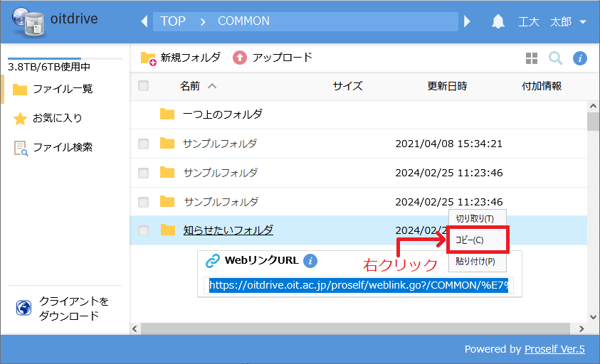The height and width of the screenshot is (364, 600).
Task: Click the new folder icon
Action: [148, 58]
